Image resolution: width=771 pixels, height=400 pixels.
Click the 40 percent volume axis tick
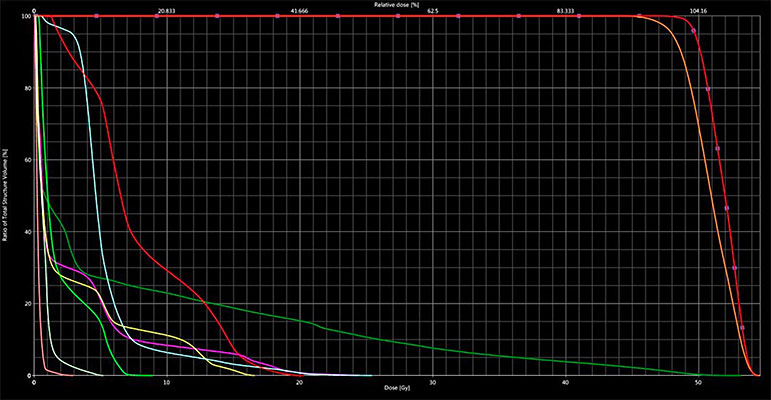(x=27, y=232)
